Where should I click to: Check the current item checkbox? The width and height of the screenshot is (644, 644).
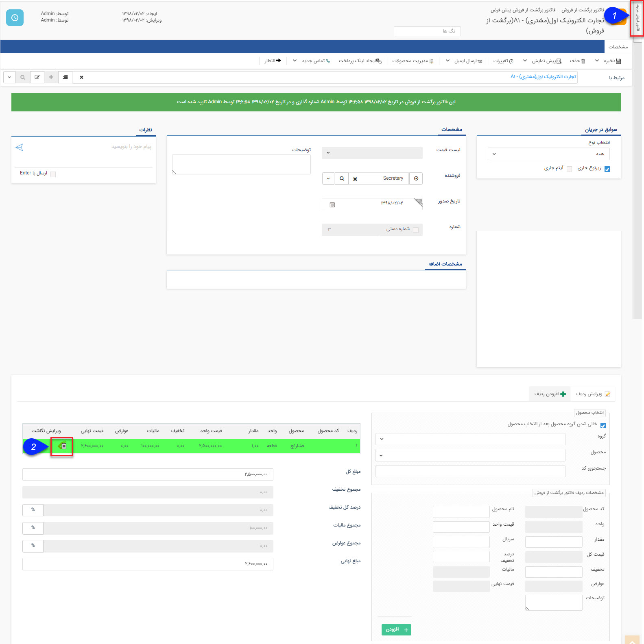coord(569,169)
